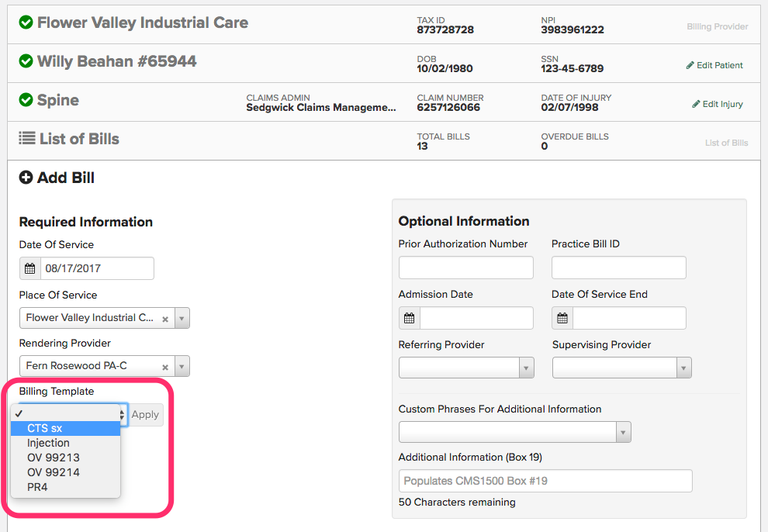Screen dimensions: 768x532
Task: Click the Edit Patient link
Action: 714,65
